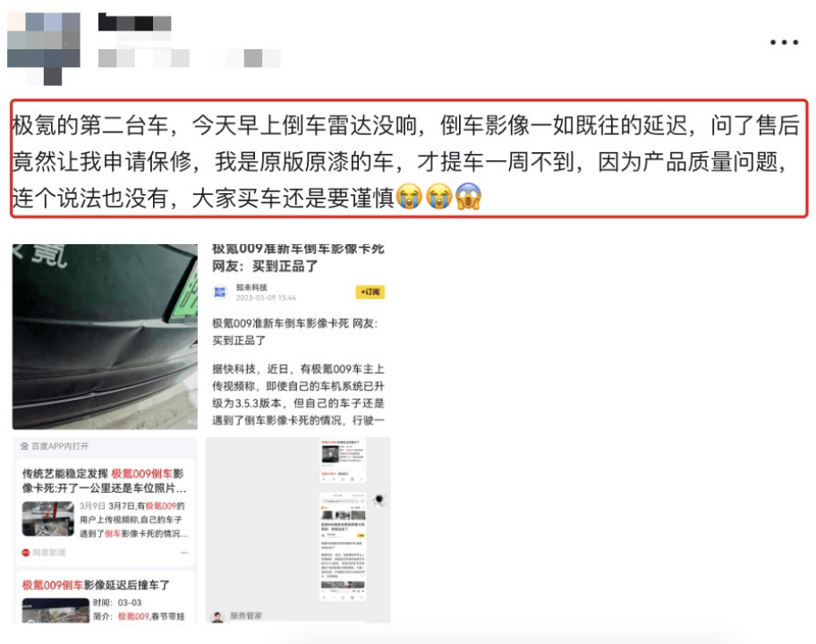Click the blurred timestamp below the username
Image resolution: width=816 pixels, height=644 pixels.
[x=190, y=58]
